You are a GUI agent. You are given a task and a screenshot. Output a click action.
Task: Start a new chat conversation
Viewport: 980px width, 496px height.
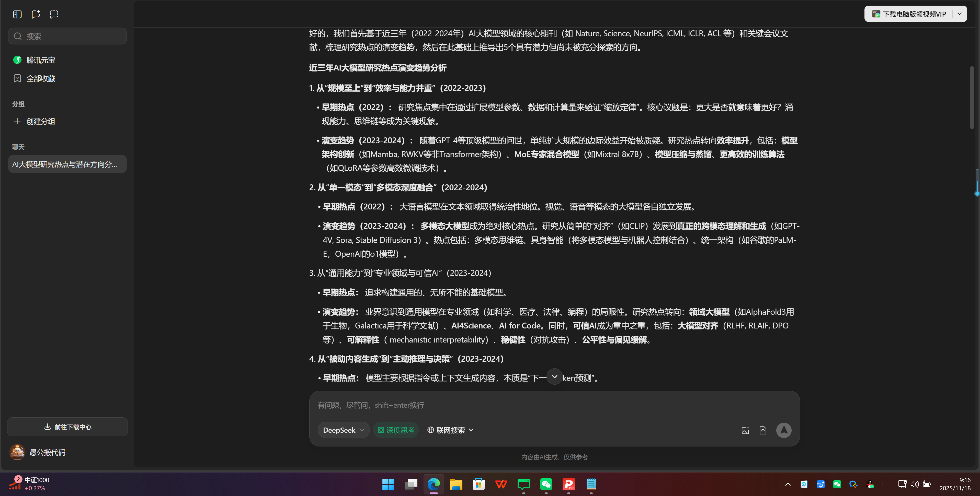[35, 14]
